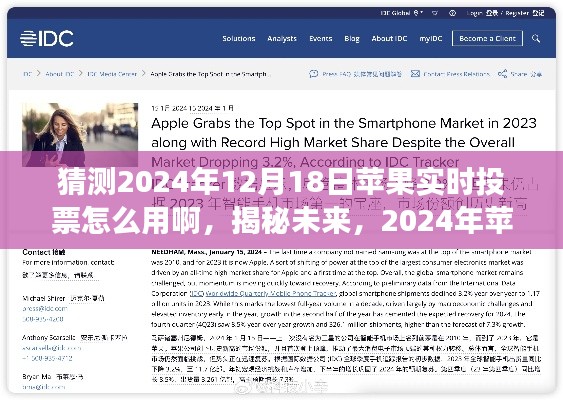Open the myIDC menu
The image size is (563, 400).
(x=431, y=38)
